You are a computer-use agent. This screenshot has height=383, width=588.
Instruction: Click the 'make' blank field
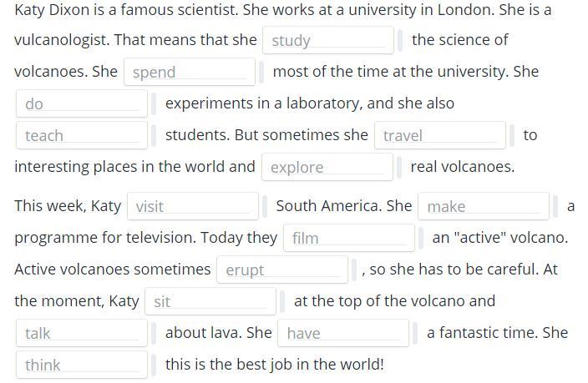pos(484,206)
